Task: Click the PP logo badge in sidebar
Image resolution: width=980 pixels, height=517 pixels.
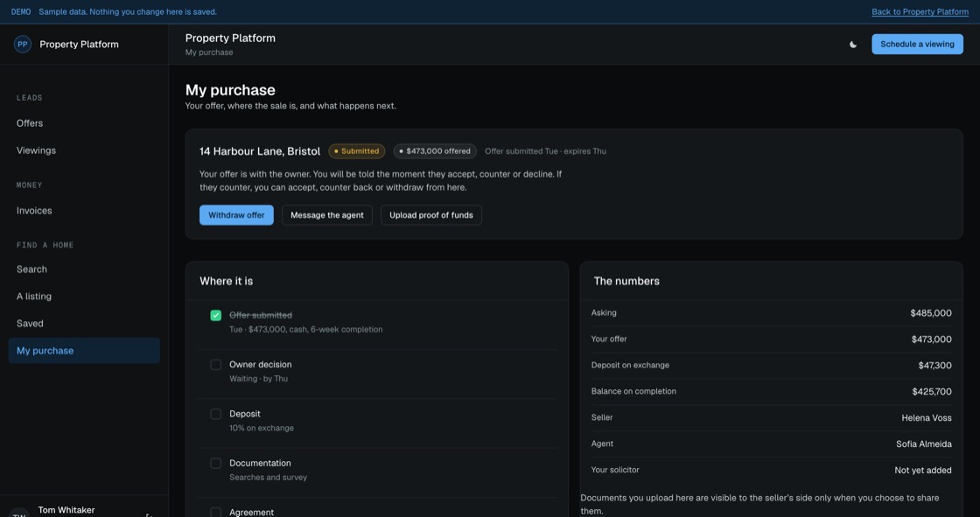Action: click(x=23, y=45)
